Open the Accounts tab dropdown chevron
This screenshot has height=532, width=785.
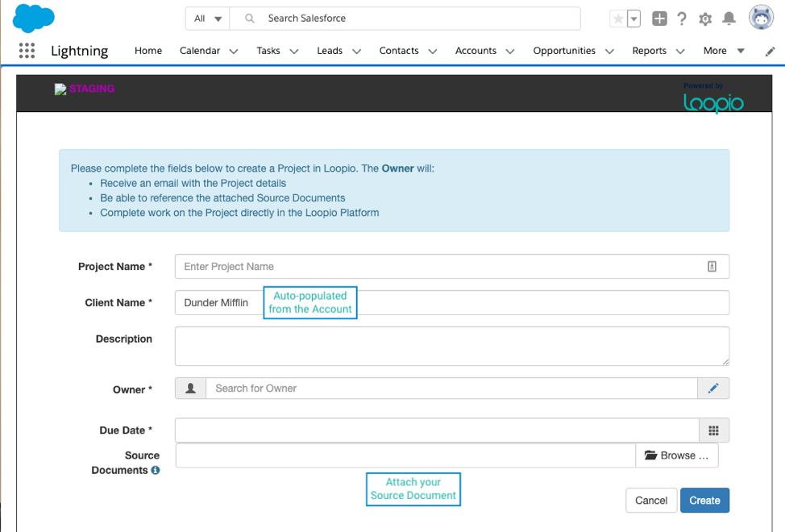(x=509, y=51)
